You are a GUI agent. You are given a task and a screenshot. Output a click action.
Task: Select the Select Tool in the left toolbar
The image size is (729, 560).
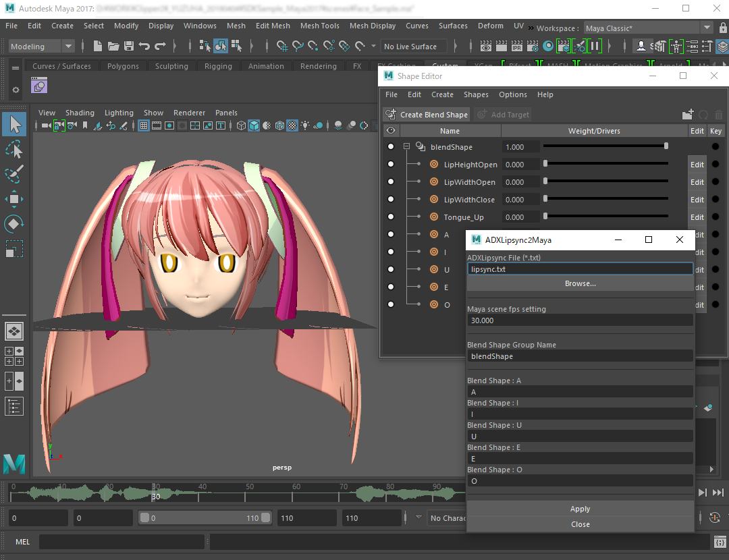pos(14,123)
